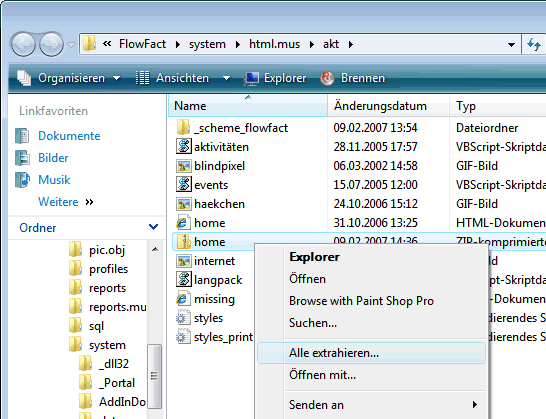Image resolution: width=546 pixels, height=419 pixels.
Task: Select sql folder in tree
Action: coord(96,326)
